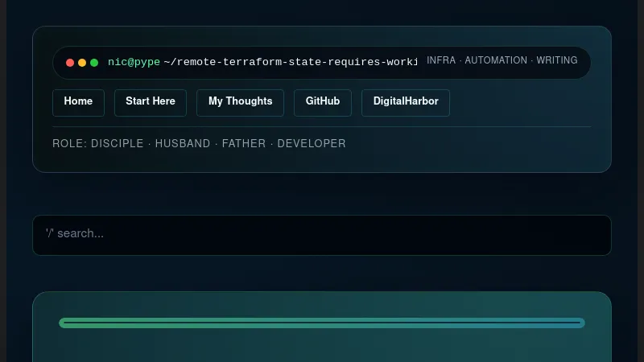The width and height of the screenshot is (644, 362).
Task: Go to the Home page
Action: [x=78, y=102]
